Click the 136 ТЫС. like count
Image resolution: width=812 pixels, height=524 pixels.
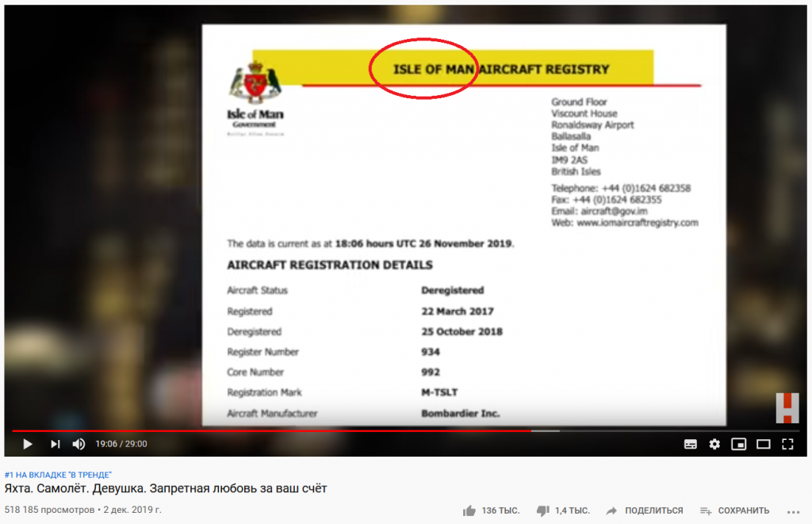501,511
